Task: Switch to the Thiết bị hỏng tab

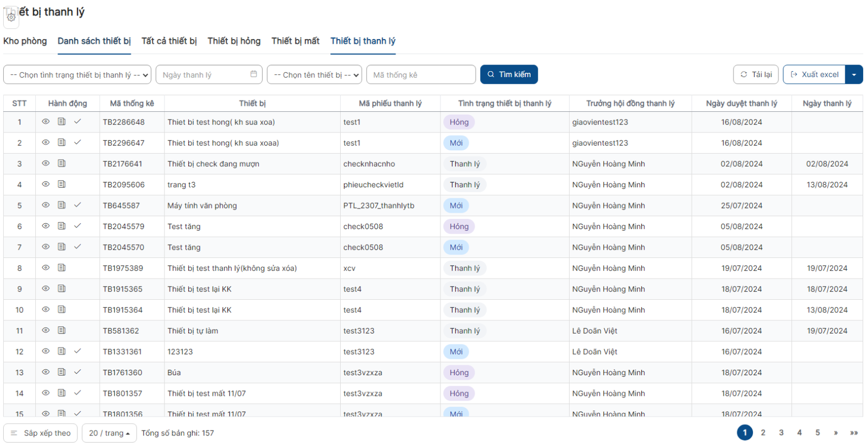Action: (x=234, y=41)
